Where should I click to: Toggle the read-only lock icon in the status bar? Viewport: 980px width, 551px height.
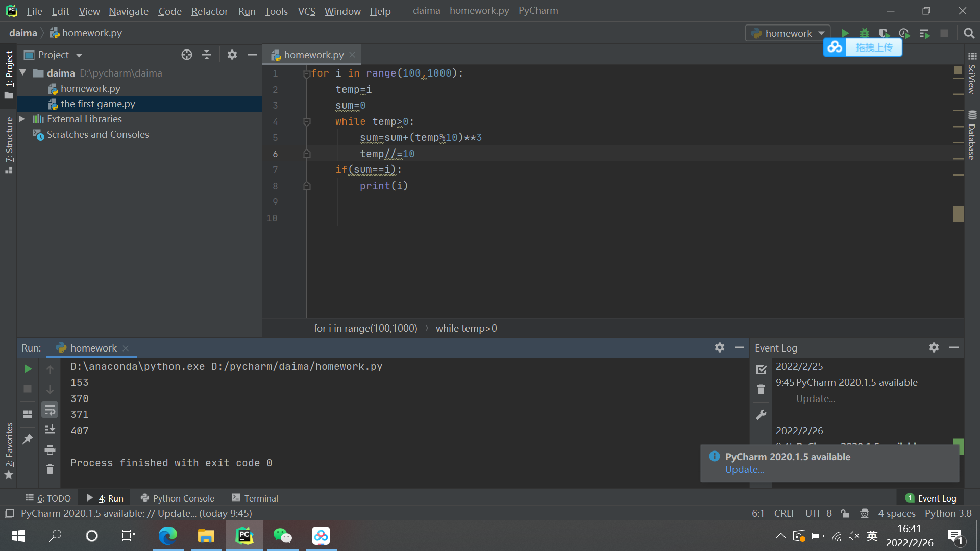click(845, 514)
